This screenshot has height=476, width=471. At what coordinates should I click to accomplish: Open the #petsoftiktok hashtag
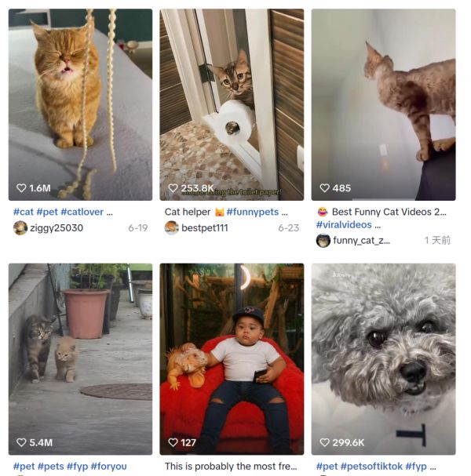tap(371, 467)
